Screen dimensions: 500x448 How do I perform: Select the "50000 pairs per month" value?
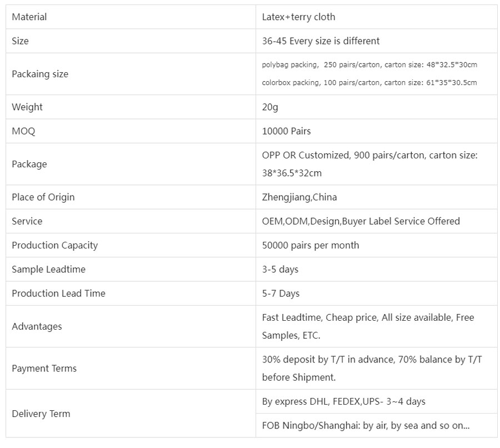click(310, 245)
